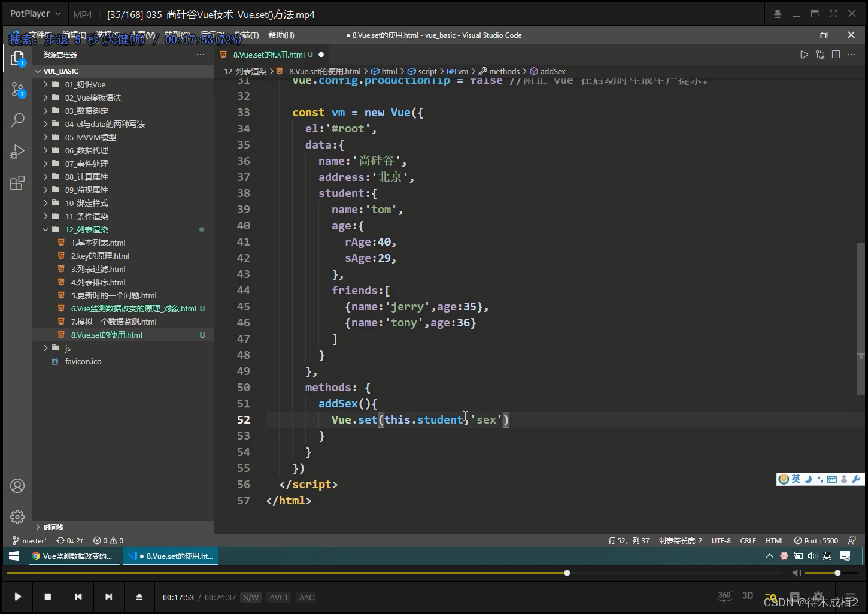Skip to next file in playlist

pyautogui.click(x=108, y=597)
